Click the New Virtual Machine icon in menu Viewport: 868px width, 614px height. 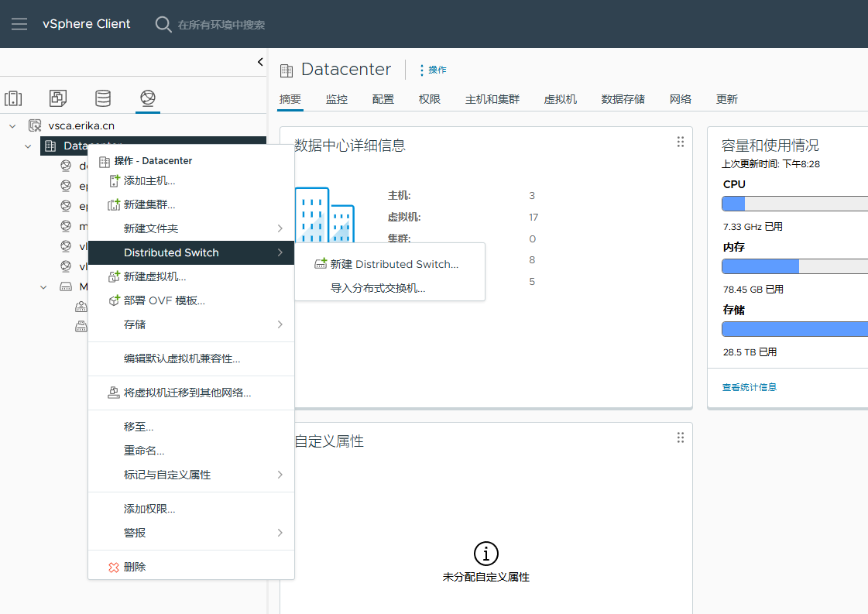pos(114,276)
